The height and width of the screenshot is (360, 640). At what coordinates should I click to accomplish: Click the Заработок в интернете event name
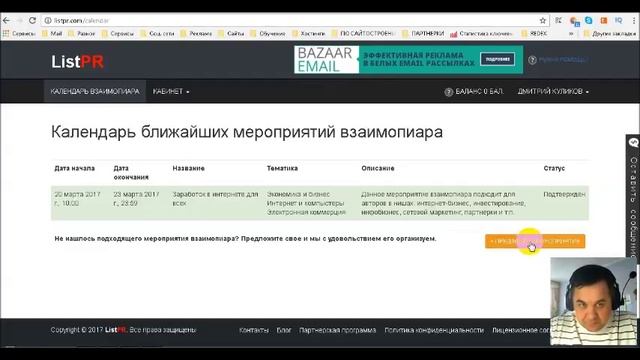215,199
